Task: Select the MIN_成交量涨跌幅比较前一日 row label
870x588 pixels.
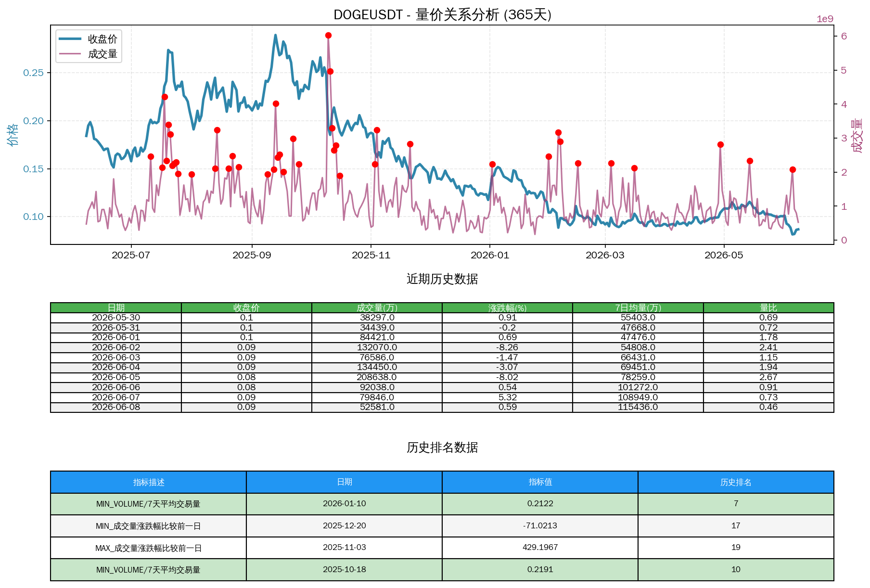Action: [x=148, y=526]
